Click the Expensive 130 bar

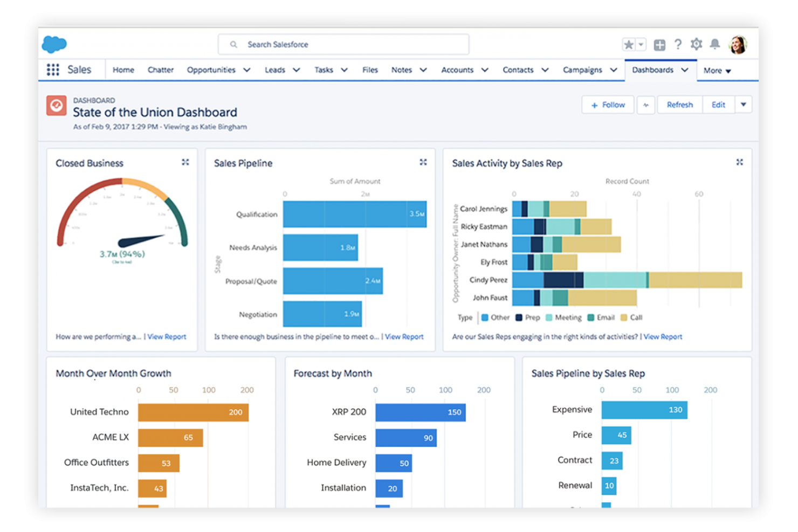click(644, 410)
